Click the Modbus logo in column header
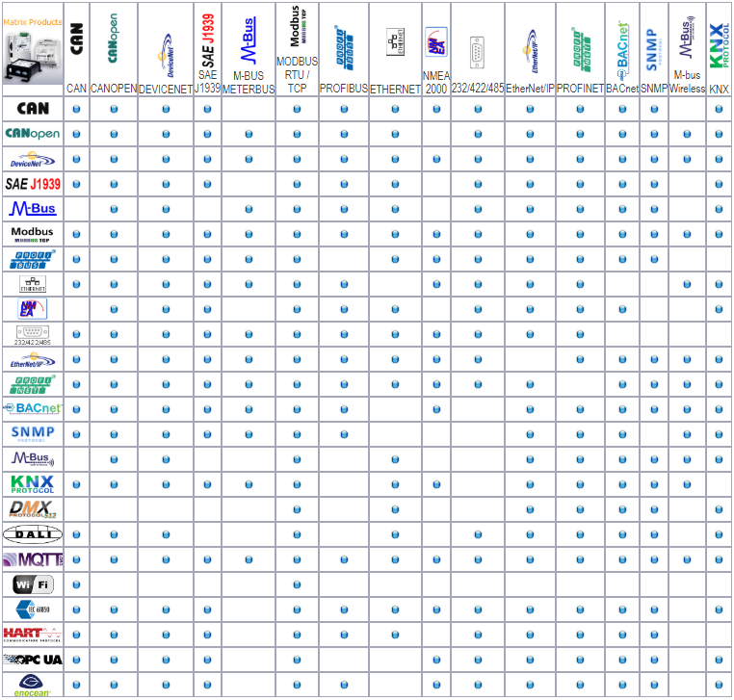The width and height of the screenshot is (734, 700). [297, 26]
